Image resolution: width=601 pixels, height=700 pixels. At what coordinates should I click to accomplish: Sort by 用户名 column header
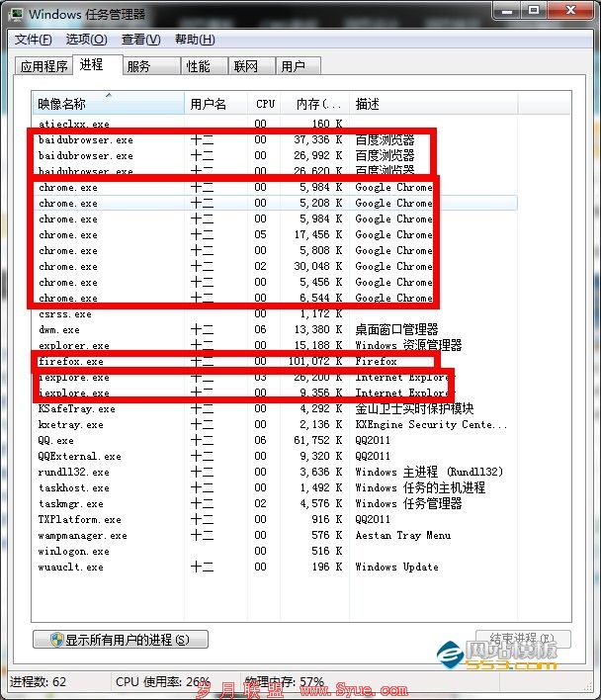[215, 104]
